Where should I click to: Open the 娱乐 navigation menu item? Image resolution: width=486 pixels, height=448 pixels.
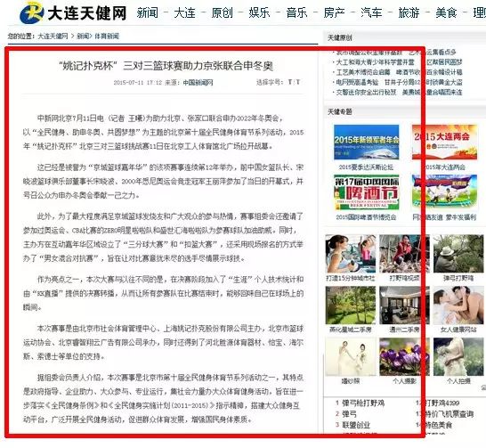click(259, 13)
